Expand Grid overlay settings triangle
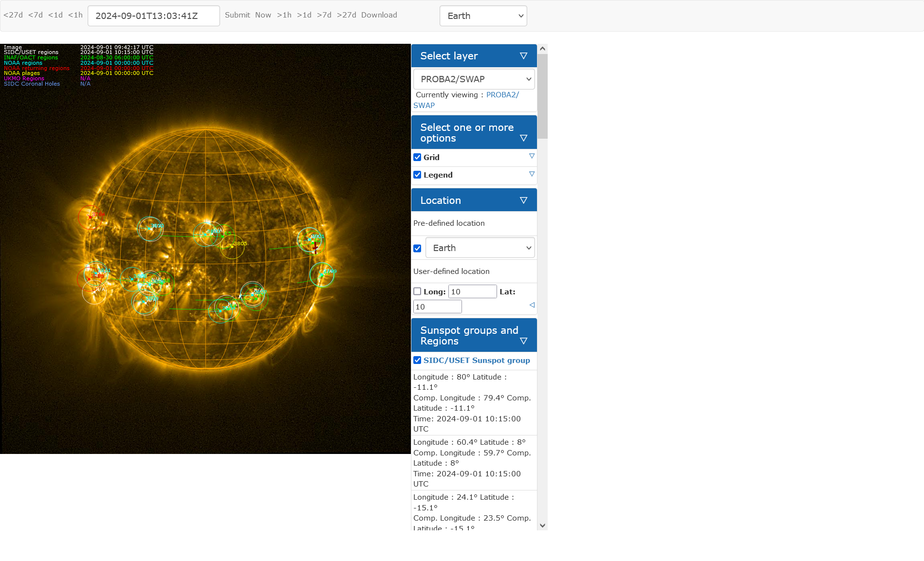Screen dimensions: 924x561 point(531,156)
